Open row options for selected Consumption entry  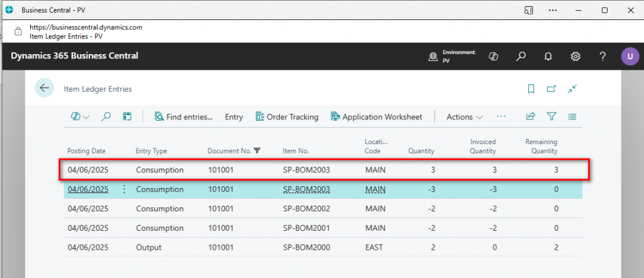point(124,189)
